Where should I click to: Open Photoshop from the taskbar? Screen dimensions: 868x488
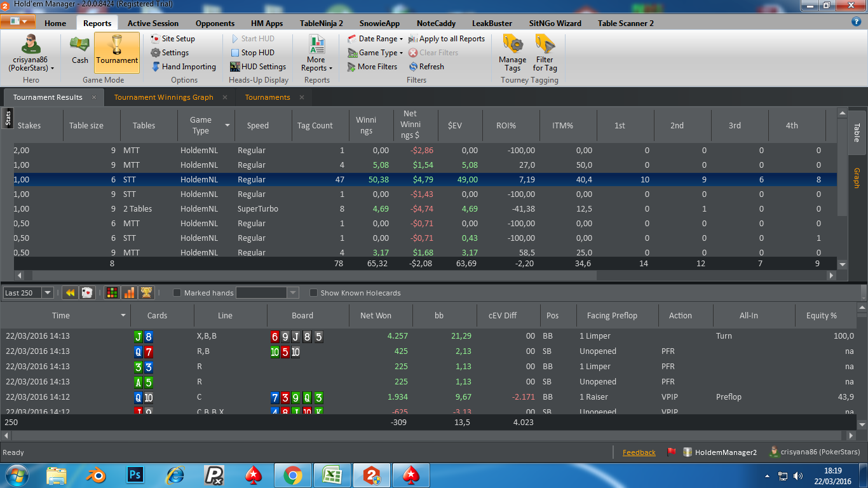pos(135,475)
